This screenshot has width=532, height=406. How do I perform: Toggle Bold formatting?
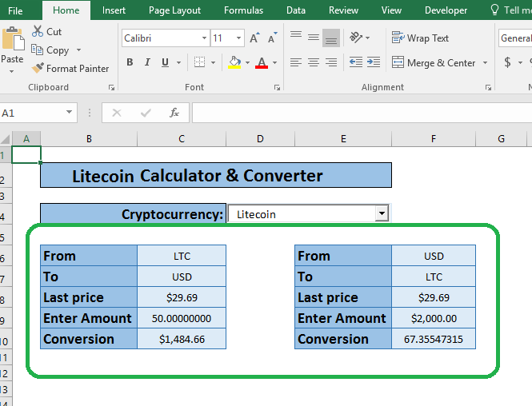pyautogui.click(x=130, y=62)
